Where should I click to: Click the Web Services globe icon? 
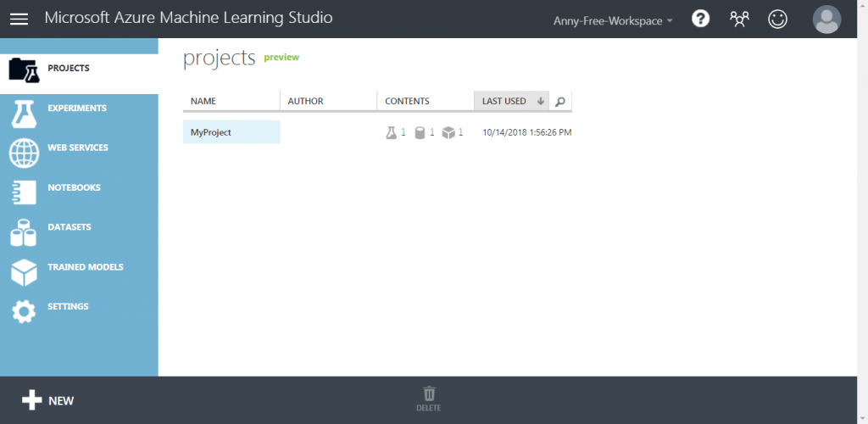click(x=25, y=153)
